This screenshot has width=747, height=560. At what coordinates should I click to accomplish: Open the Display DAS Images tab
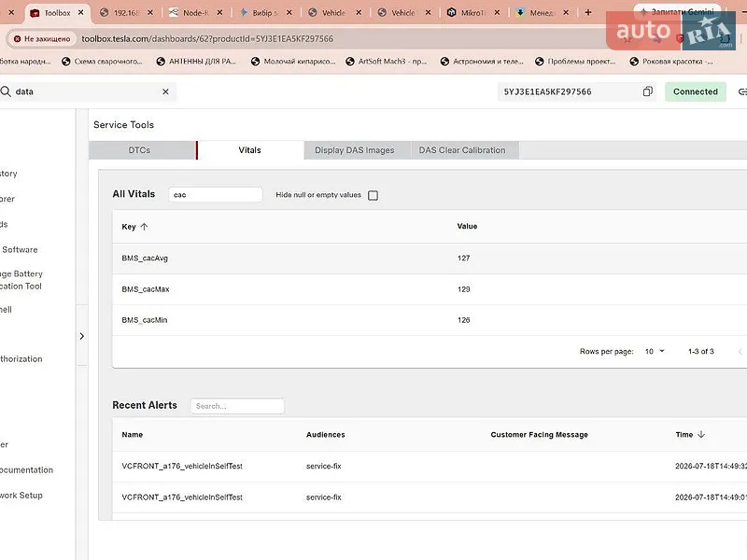click(x=355, y=150)
